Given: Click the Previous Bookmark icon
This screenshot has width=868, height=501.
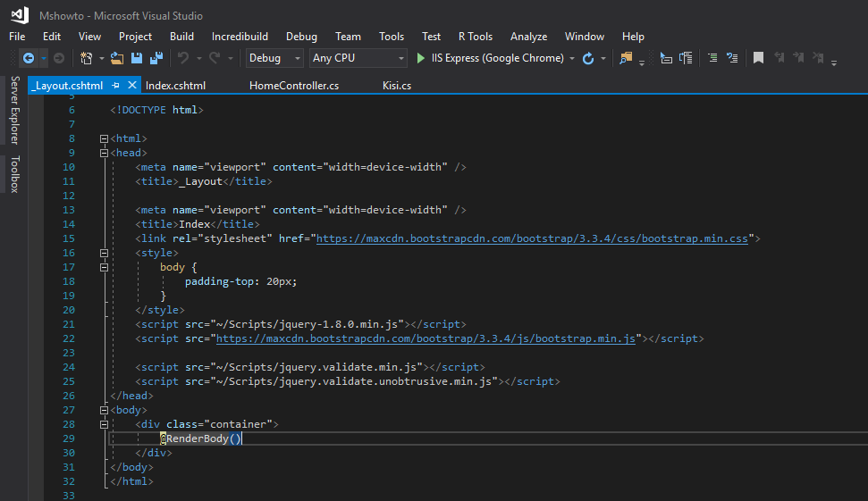Looking at the screenshot, I should pos(779,57).
